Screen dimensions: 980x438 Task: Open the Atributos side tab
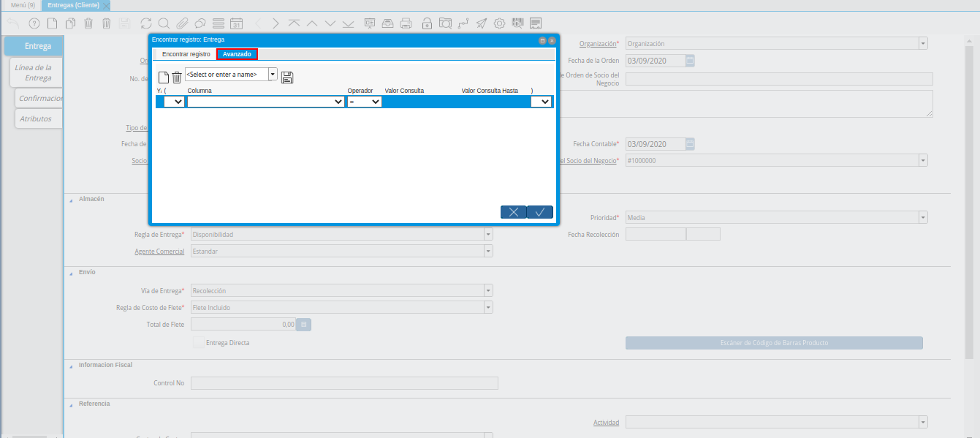[39, 118]
